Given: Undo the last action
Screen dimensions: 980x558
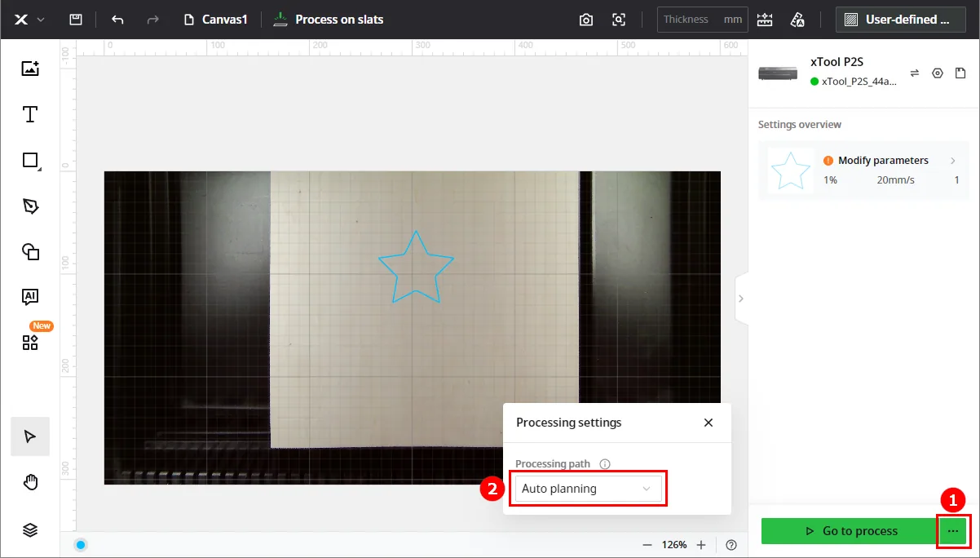Looking at the screenshot, I should click(x=117, y=19).
